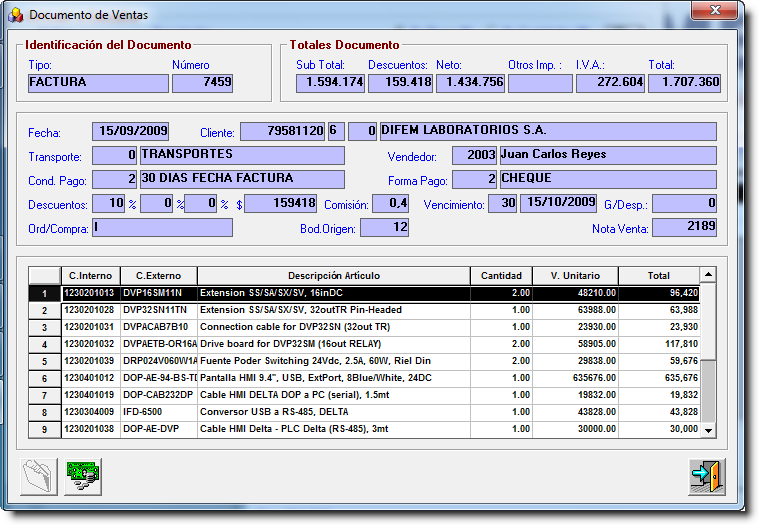This screenshot has height=525, width=759.
Task: Click the Bod.Origen field 12
Action: click(384, 227)
